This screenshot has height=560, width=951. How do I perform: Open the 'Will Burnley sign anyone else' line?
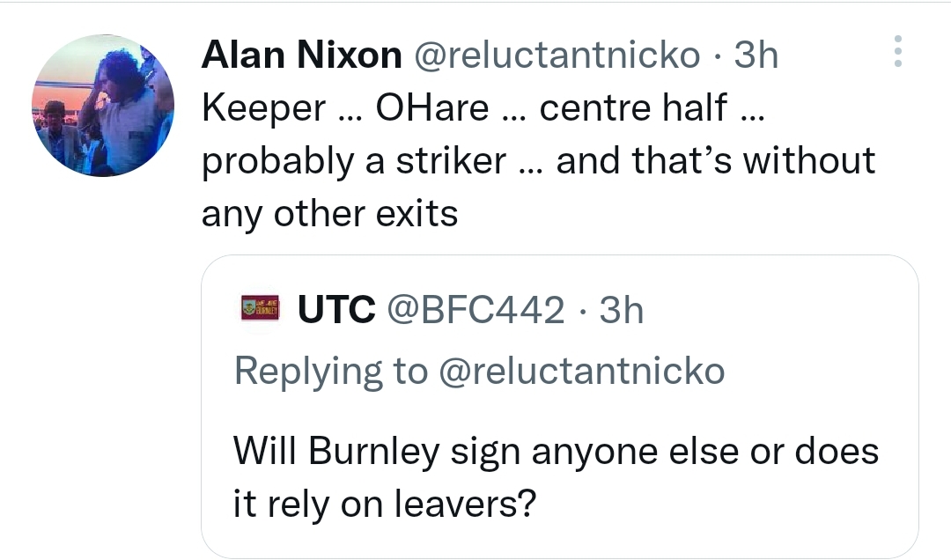(x=557, y=453)
